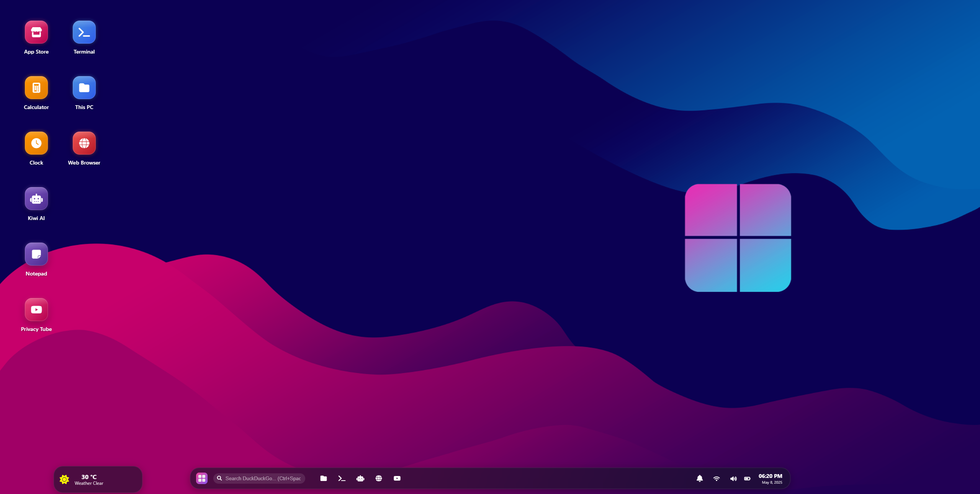Open notifications bell in system tray
Image resolution: width=980 pixels, height=494 pixels.
[699, 478]
